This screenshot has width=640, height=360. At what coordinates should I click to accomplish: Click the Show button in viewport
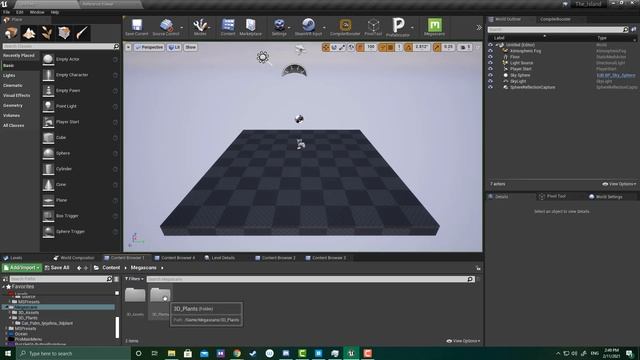tap(190, 47)
